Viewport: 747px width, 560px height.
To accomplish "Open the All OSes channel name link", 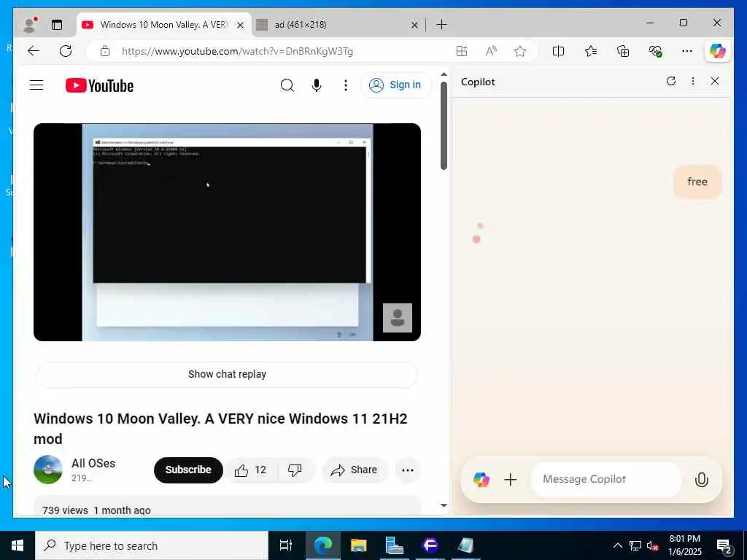I will (x=93, y=463).
